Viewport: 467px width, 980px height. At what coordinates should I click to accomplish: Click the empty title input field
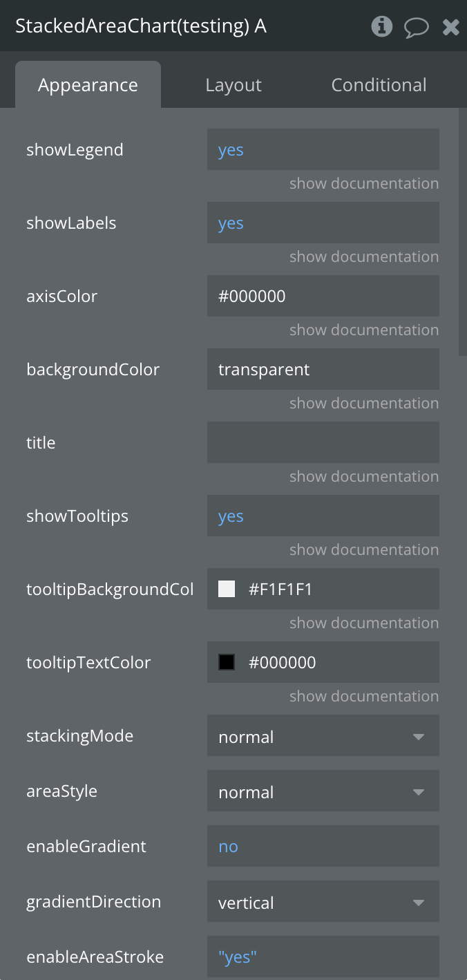tap(323, 442)
